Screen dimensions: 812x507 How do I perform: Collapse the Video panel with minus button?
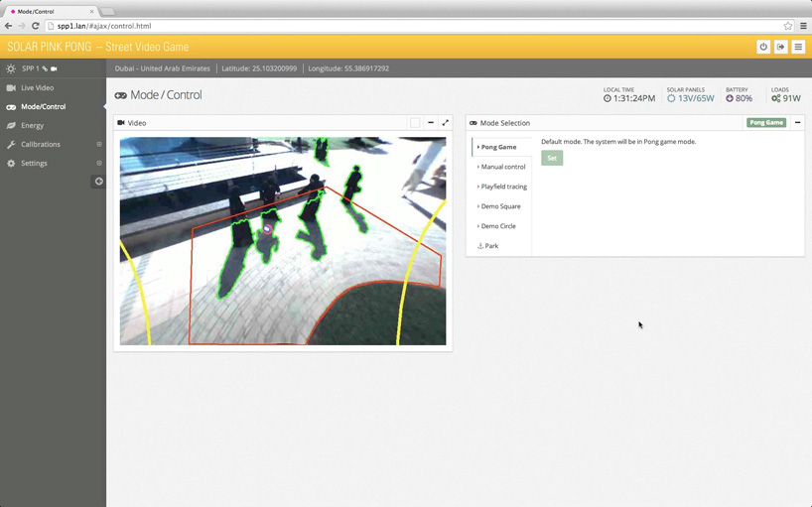click(x=431, y=123)
